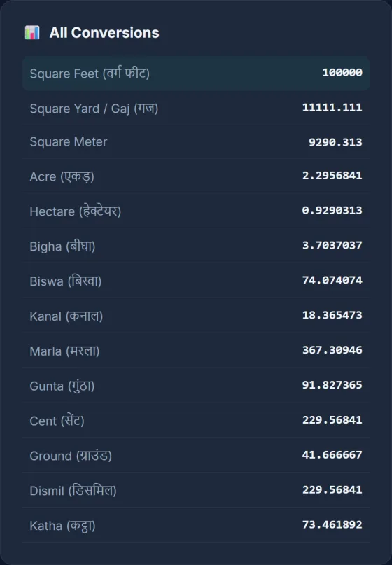Click the value 11111.111
The image size is (392, 565).
[332, 107]
